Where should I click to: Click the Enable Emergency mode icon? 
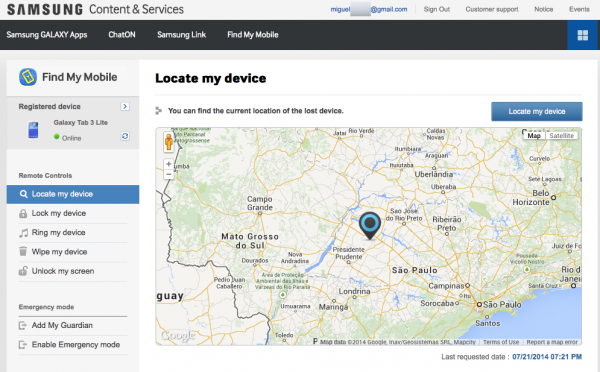click(x=23, y=345)
